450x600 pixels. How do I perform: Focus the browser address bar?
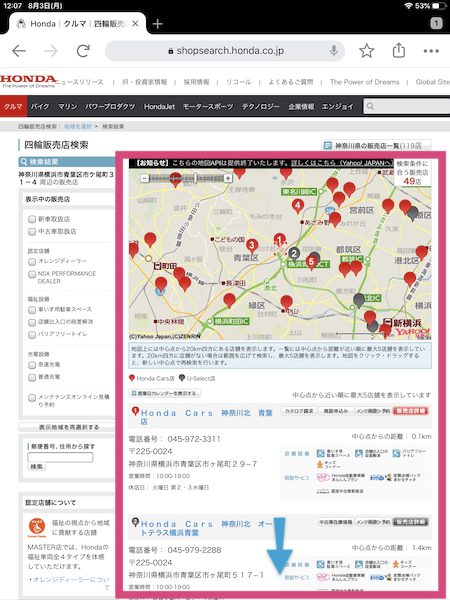225,51
